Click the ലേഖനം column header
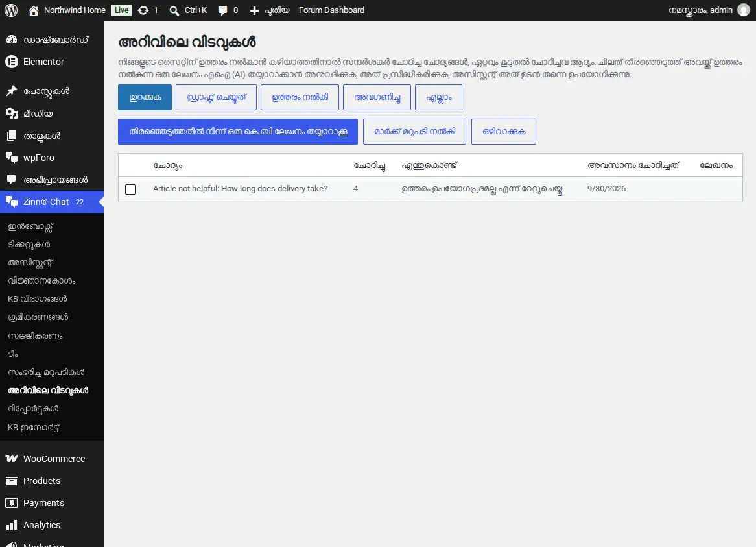 716,165
